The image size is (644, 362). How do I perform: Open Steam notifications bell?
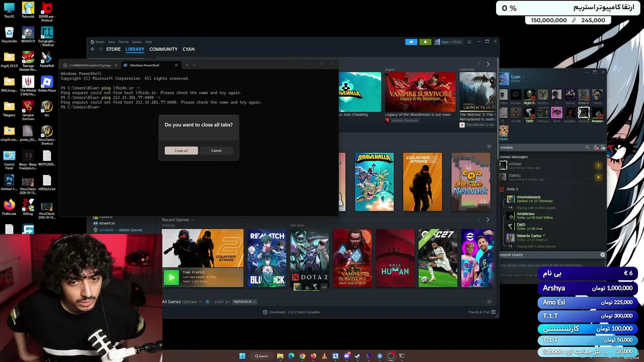[425, 42]
